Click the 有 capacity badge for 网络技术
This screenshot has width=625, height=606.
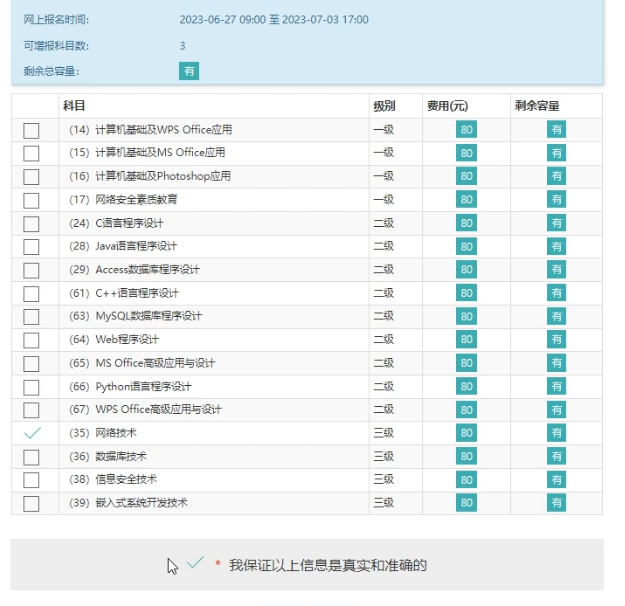point(556,433)
